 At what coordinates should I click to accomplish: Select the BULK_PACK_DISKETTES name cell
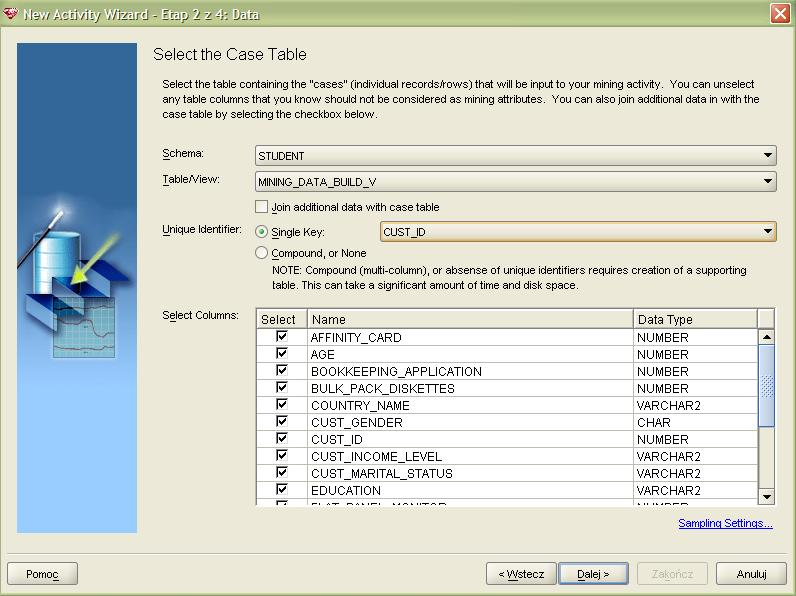470,388
